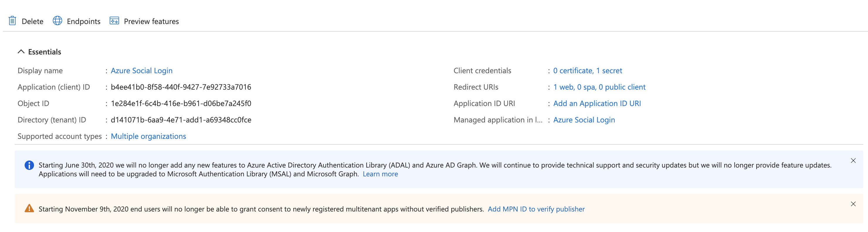Click the Object ID value
Screen dimensions: 868x232
(x=181, y=104)
